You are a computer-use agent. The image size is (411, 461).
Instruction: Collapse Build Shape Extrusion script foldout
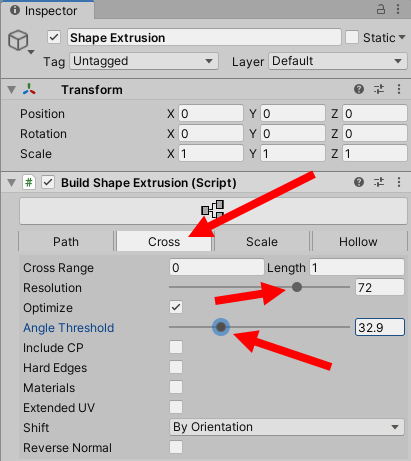point(12,183)
